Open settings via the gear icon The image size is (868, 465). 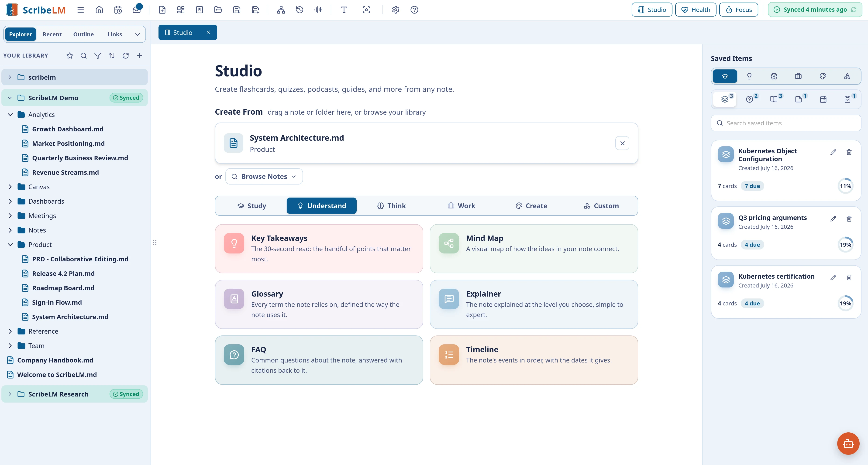click(x=396, y=10)
